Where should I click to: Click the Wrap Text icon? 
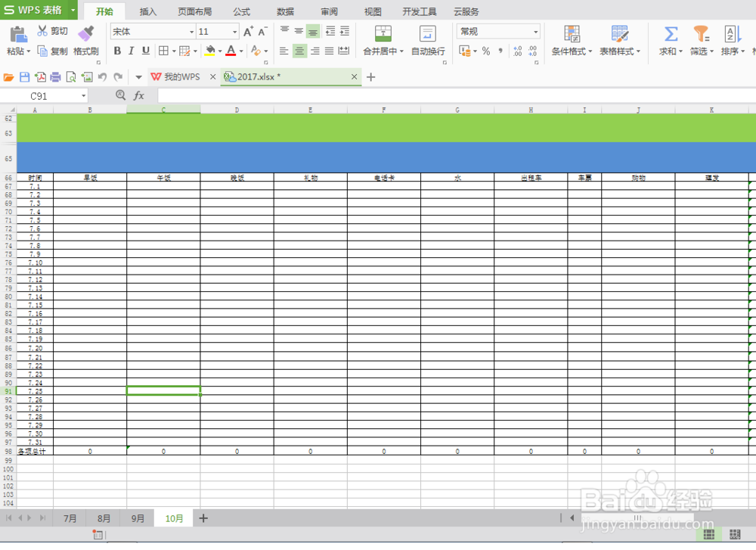click(x=428, y=34)
